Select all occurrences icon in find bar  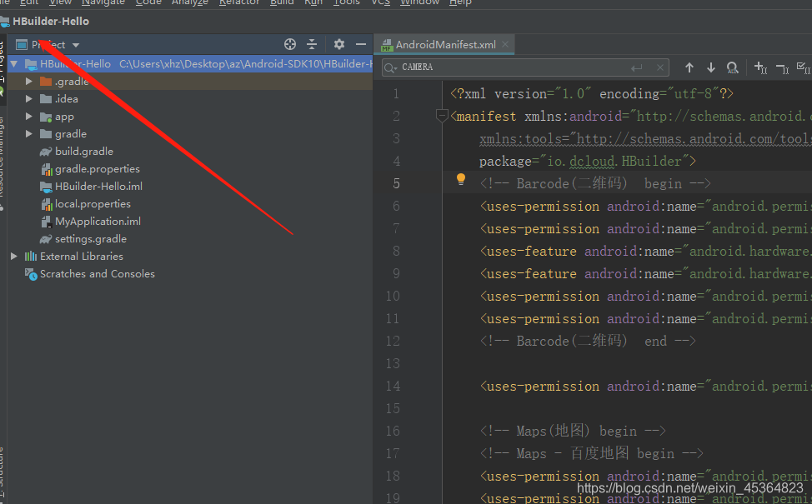[804, 67]
